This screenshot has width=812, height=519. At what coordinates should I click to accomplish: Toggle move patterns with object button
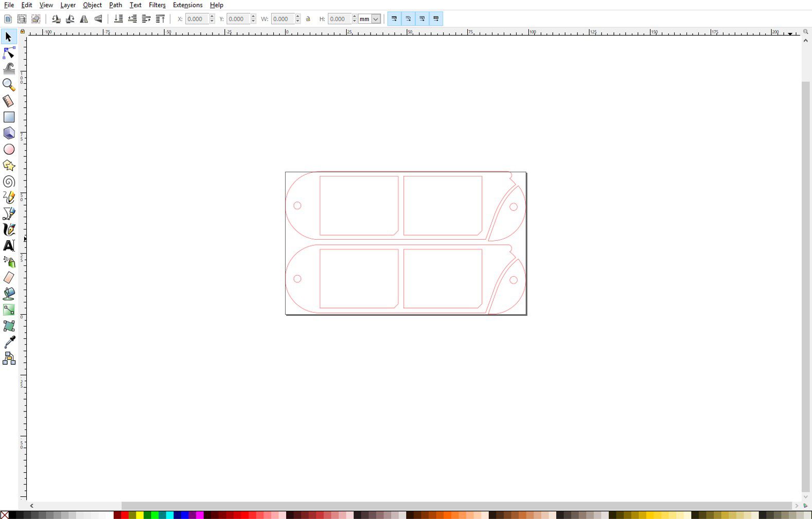pyautogui.click(x=436, y=19)
